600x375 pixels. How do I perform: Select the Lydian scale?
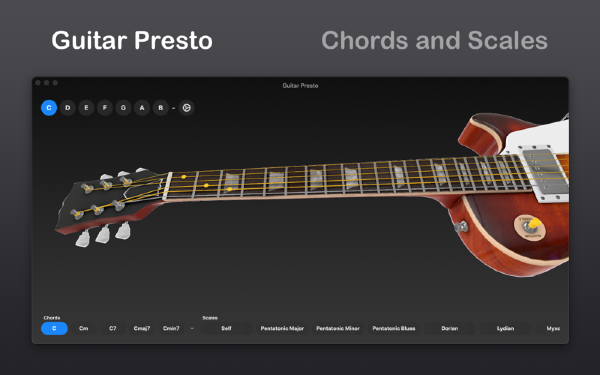505,328
